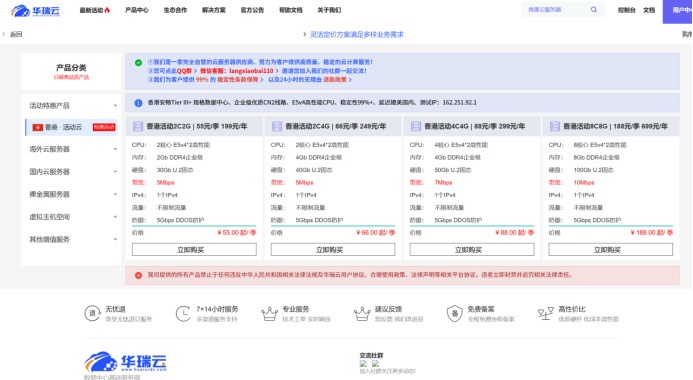Click server icon of 香港活动4C4G card

(x=416, y=126)
